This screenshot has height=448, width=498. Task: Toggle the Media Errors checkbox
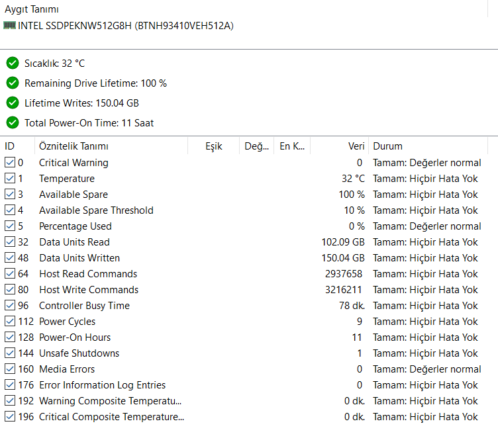10,369
